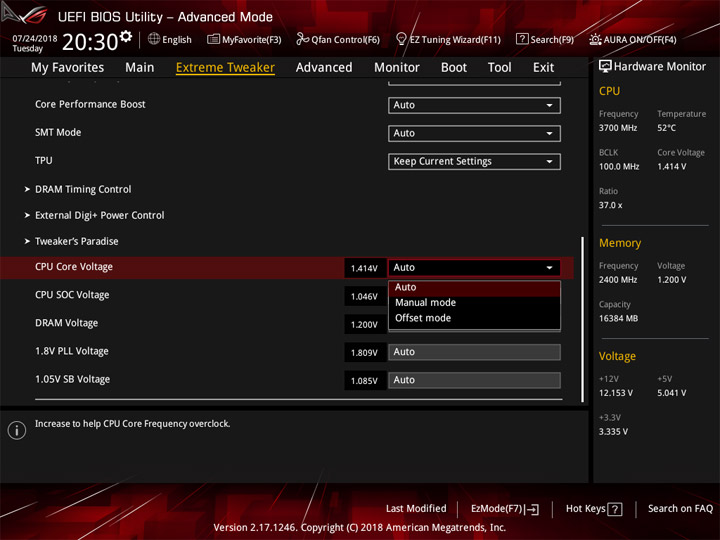Toggle AURA ON/OFF(F4) label

(x=640, y=39)
